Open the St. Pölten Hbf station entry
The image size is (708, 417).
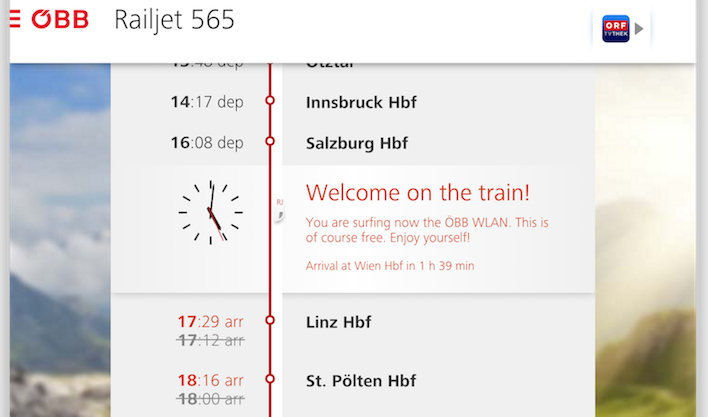[361, 381]
